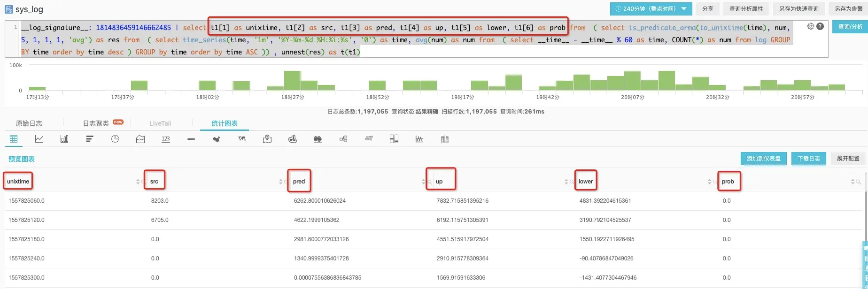Select the horizontal bar chart icon
Screen dimensions: 868x289
[x=90, y=139]
